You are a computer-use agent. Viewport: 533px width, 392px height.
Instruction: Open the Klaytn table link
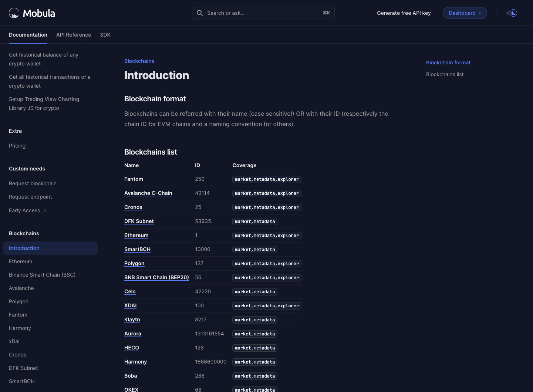(x=132, y=320)
